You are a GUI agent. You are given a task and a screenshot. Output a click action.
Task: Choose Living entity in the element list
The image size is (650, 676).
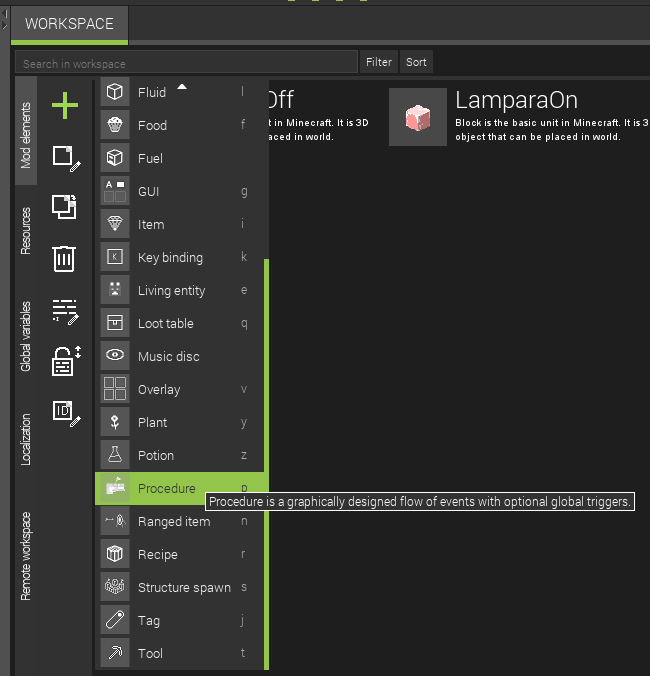pos(179,290)
